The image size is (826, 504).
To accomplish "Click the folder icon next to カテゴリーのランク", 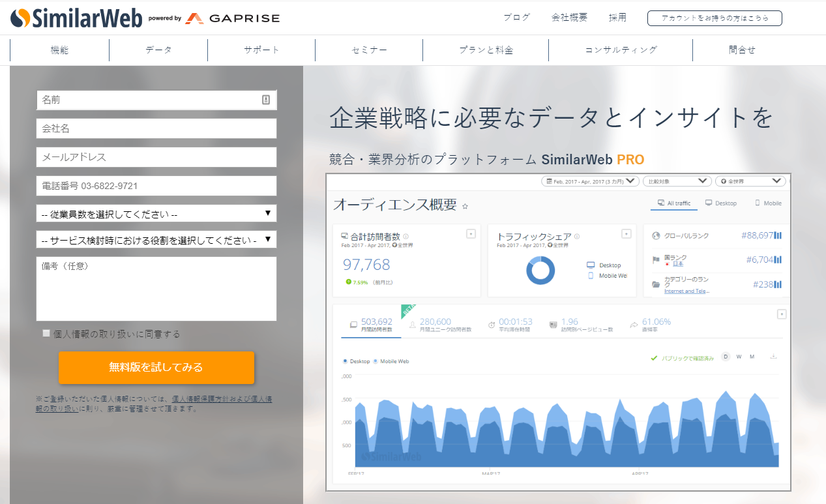I will click(x=656, y=283).
